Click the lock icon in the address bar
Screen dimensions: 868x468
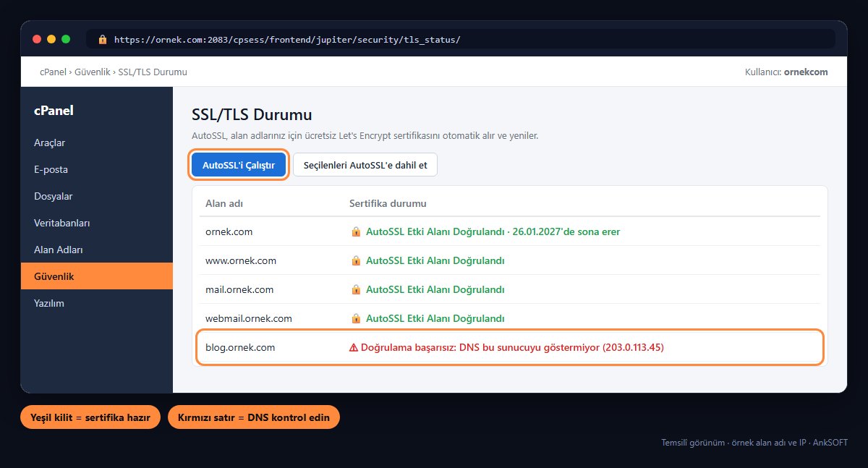[102, 39]
